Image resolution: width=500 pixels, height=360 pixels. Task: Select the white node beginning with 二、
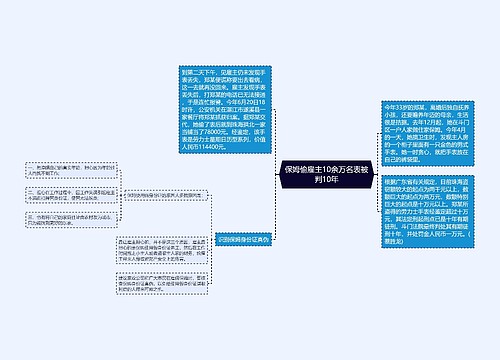coord(71,195)
